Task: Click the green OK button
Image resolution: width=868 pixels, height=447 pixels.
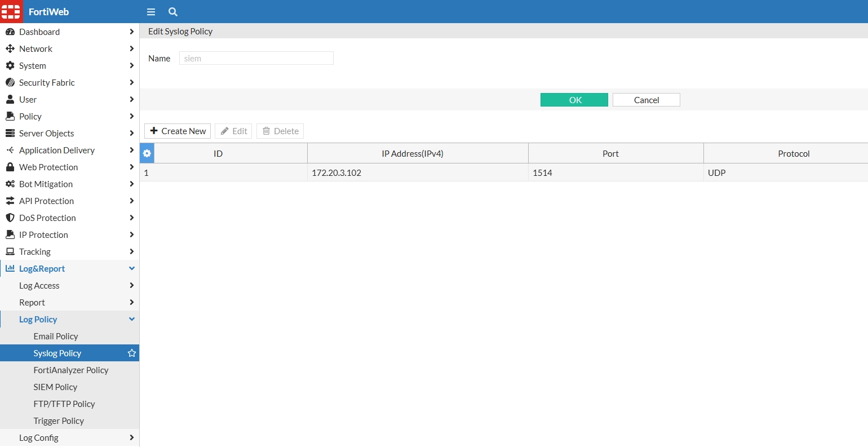Action: pyautogui.click(x=574, y=100)
